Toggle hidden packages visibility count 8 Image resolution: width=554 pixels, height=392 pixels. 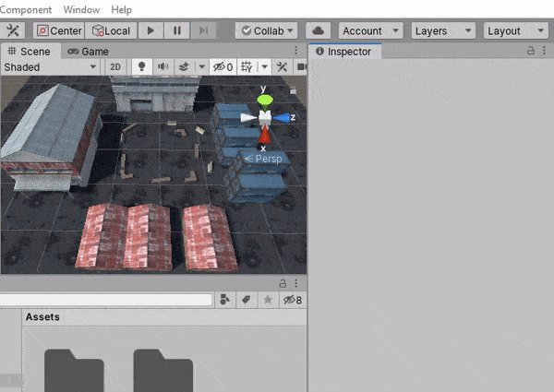click(x=293, y=300)
